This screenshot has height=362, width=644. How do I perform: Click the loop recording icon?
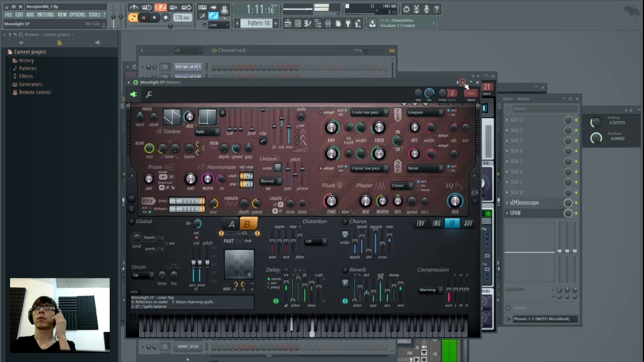pyautogui.click(x=186, y=8)
